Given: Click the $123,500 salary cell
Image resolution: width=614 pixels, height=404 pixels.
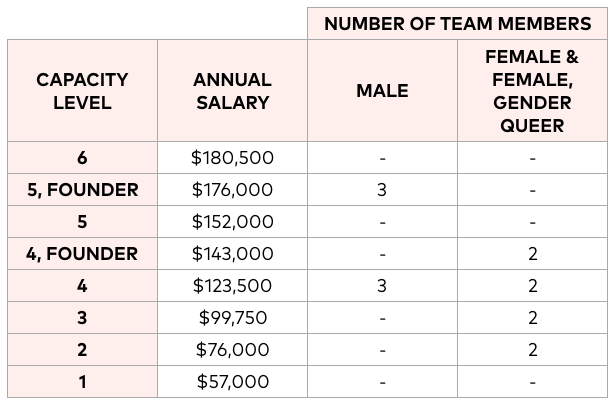Looking at the screenshot, I should tap(233, 286).
